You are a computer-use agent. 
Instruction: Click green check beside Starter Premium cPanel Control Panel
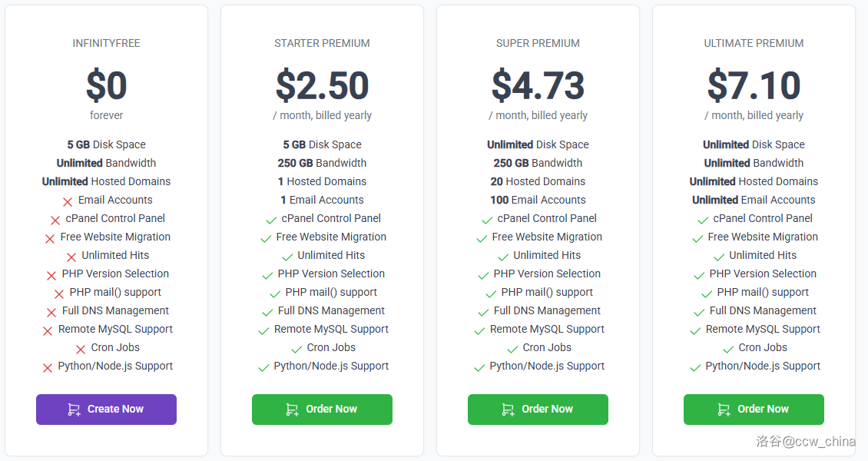271,220
